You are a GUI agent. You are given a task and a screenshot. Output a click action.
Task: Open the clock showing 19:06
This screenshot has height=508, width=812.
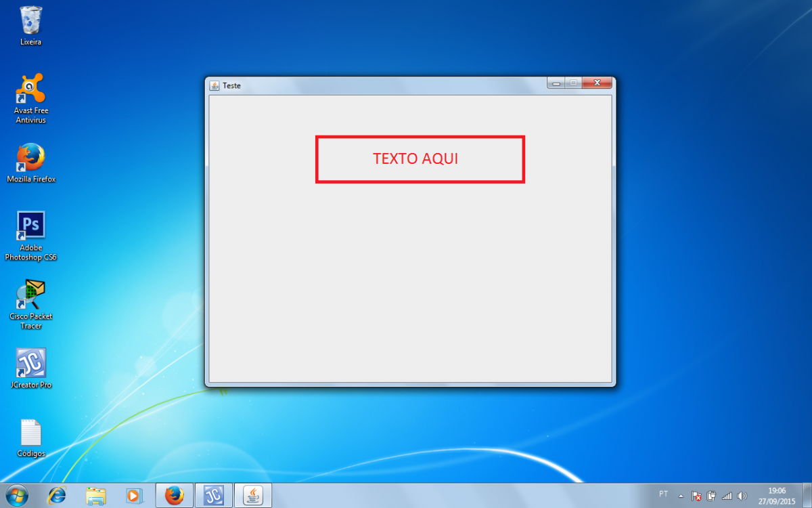click(x=777, y=496)
